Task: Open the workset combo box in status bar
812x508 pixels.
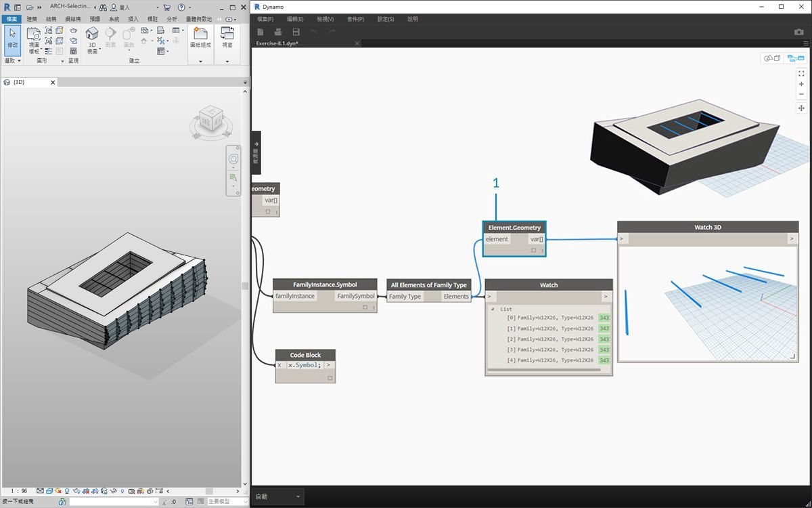Action: (x=114, y=502)
